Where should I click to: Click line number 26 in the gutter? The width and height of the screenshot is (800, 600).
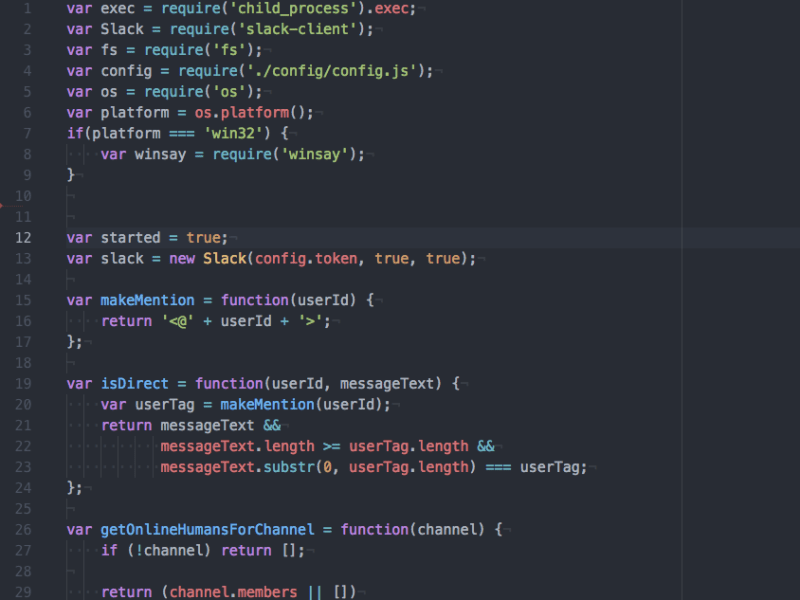pos(23,530)
